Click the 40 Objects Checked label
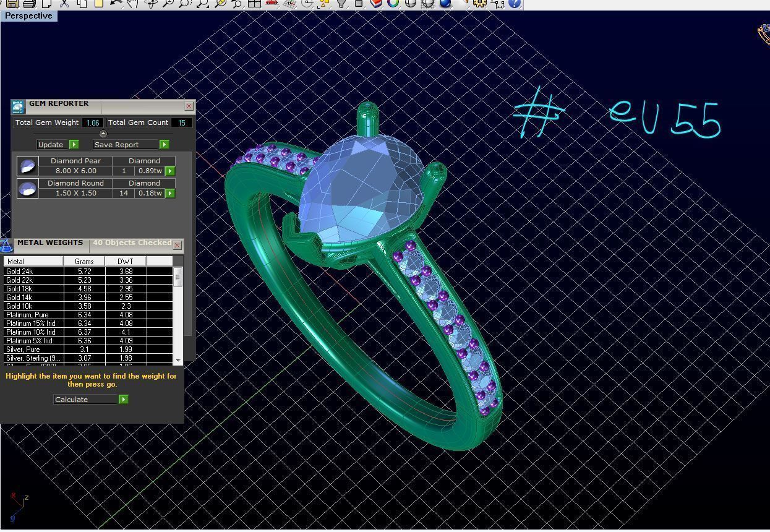The height and width of the screenshot is (532, 770). coord(132,243)
